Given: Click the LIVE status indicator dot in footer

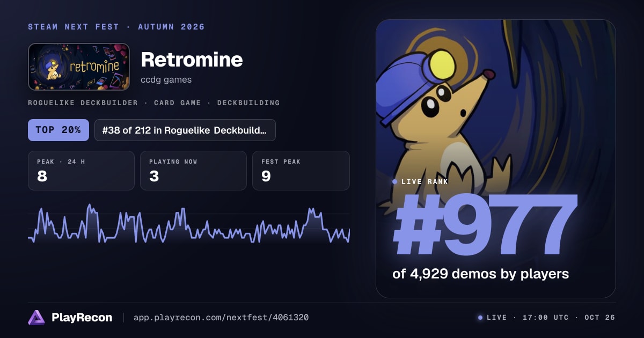Looking at the screenshot, I should point(480,318).
